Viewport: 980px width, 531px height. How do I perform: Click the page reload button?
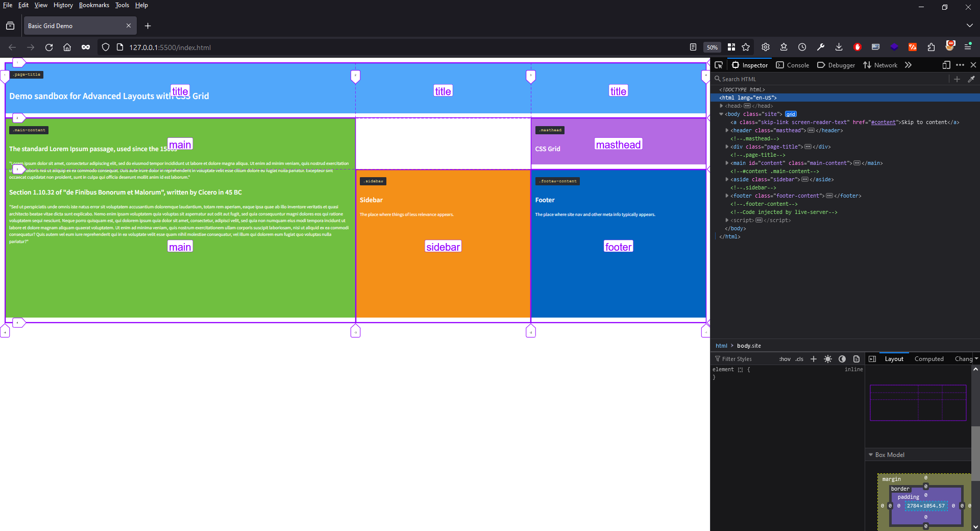(x=49, y=47)
